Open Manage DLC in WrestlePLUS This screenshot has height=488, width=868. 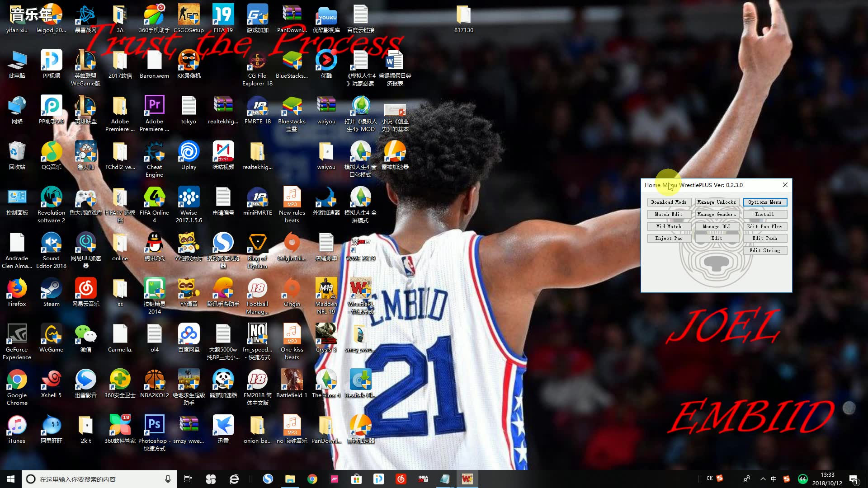[x=716, y=226]
